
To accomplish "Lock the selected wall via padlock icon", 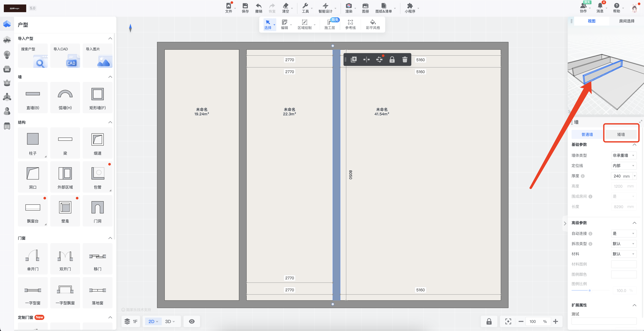I will click(x=392, y=60).
